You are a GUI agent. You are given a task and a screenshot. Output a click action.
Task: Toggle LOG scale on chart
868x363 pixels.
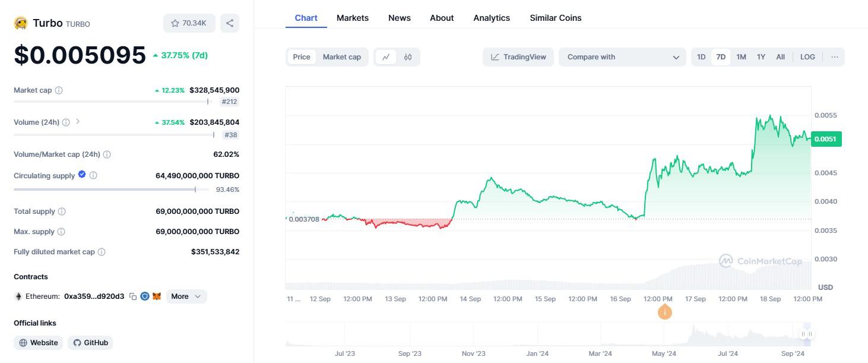point(807,57)
